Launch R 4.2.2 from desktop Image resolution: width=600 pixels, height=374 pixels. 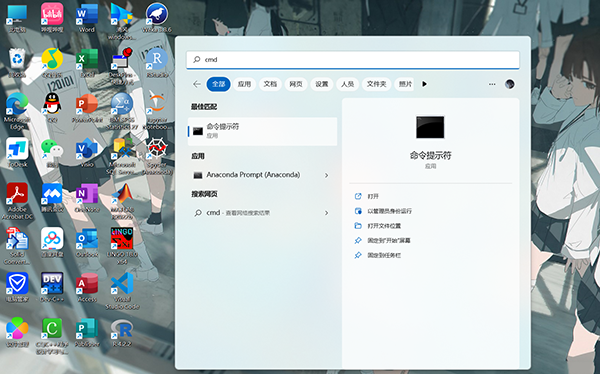click(x=122, y=332)
